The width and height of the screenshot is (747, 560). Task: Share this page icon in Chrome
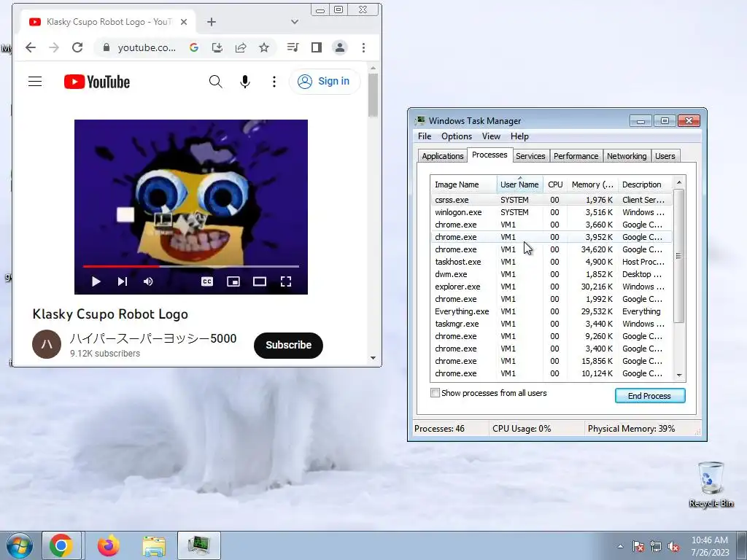[241, 47]
